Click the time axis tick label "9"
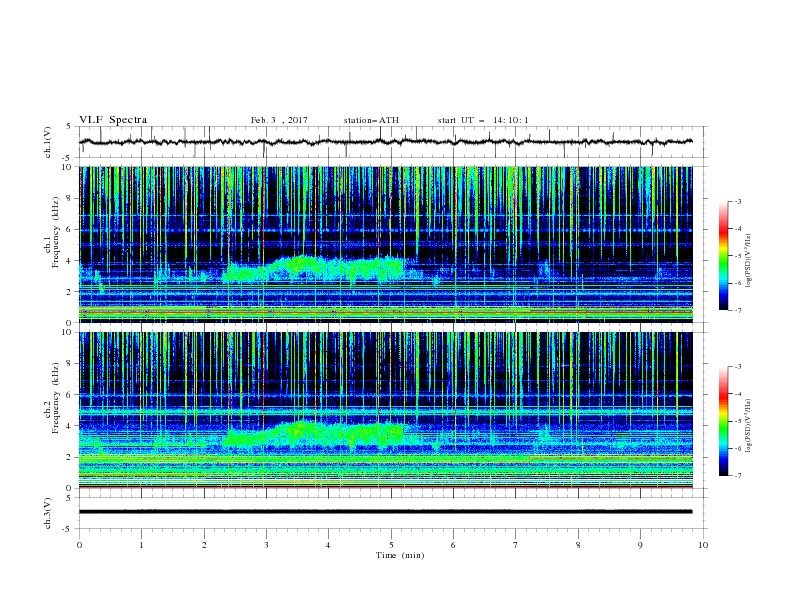792x612 pixels. [640, 545]
